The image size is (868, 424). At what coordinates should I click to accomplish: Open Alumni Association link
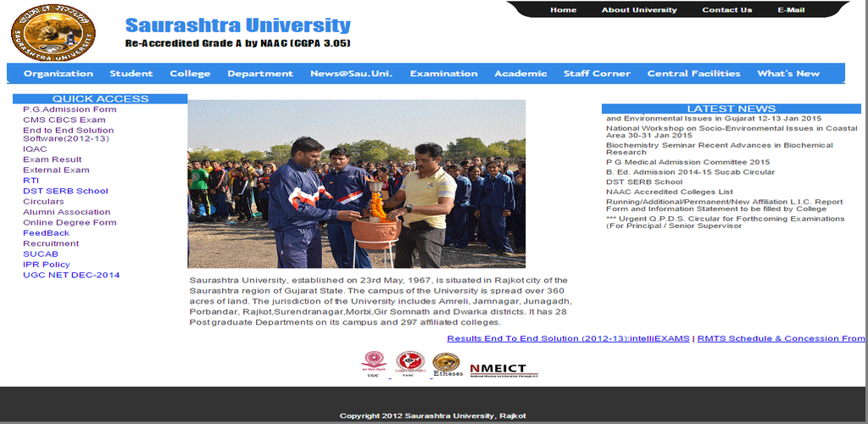tap(66, 212)
